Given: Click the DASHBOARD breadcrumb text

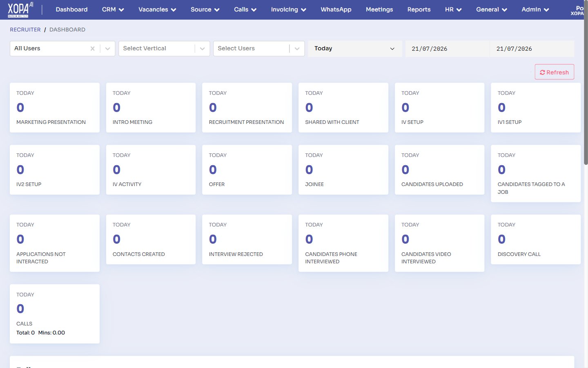Looking at the screenshot, I should tap(67, 29).
